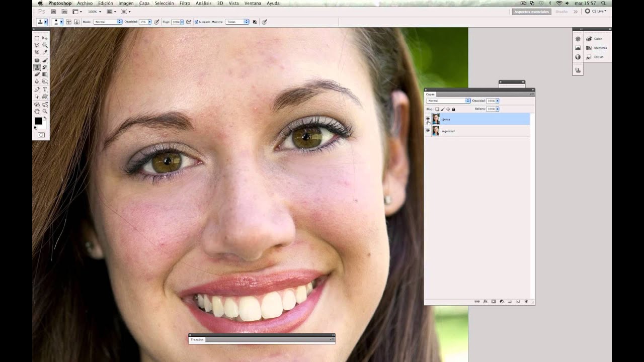Select the Clone Stamp tool in the toolbox
This screenshot has height=362, width=644.
[37, 67]
